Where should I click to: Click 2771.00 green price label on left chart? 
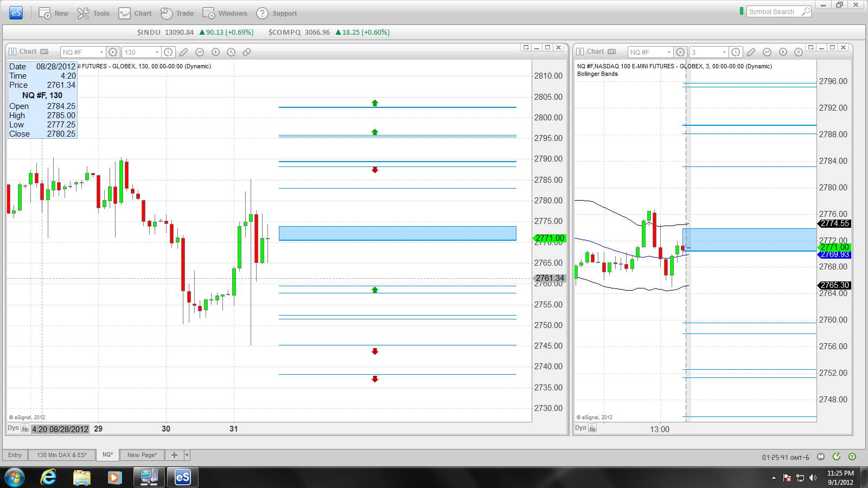pyautogui.click(x=550, y=238)
